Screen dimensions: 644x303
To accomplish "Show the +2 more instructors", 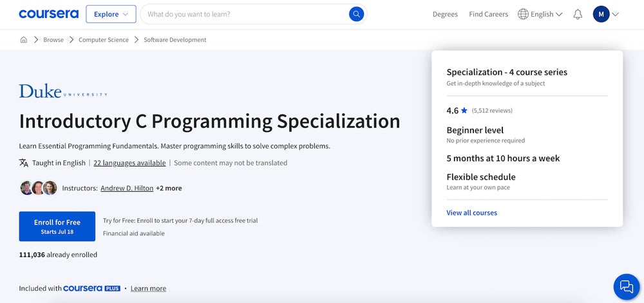I will (x=169, y=188).
